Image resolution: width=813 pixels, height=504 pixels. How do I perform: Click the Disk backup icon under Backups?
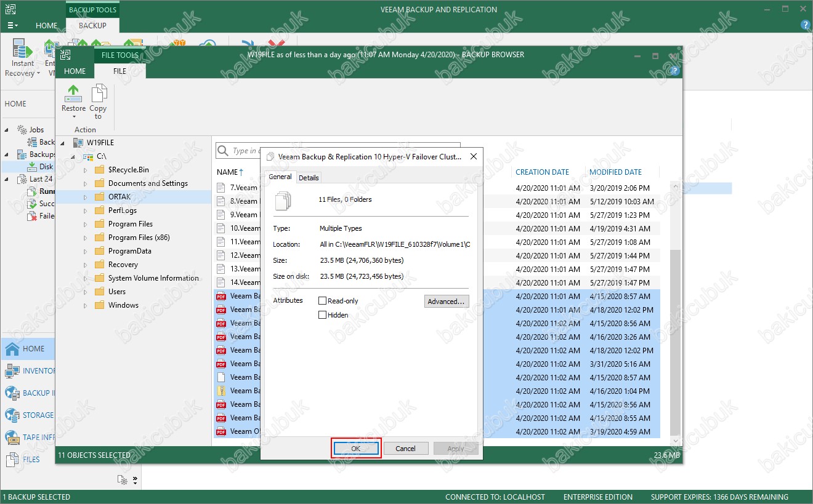pos(33,167)
